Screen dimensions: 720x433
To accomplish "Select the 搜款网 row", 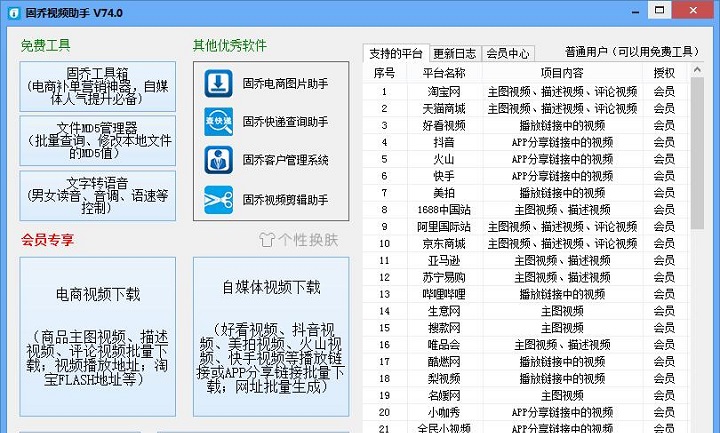I will (x=525, y=328).
